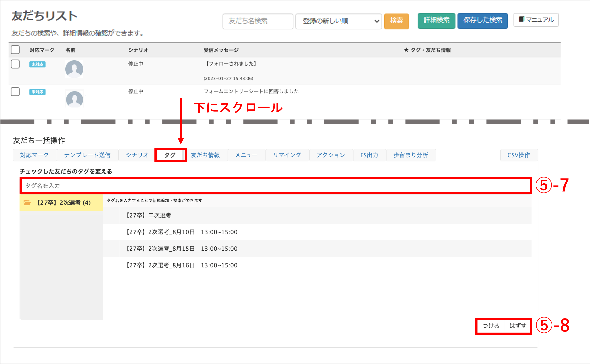Toggle the select-all checkbox in table header
This screenshot has height=364, width=591.
click(x=15, y=50)
